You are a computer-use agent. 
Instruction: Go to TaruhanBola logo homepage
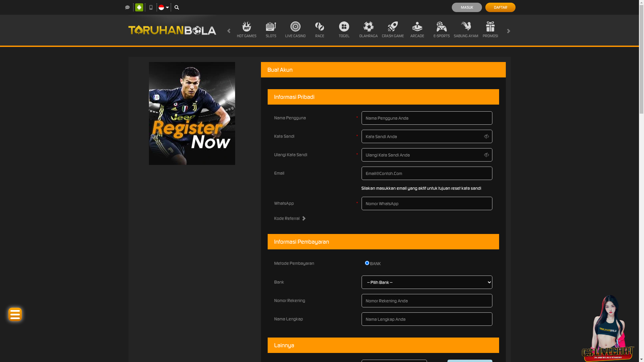click(x=172, y=30)
